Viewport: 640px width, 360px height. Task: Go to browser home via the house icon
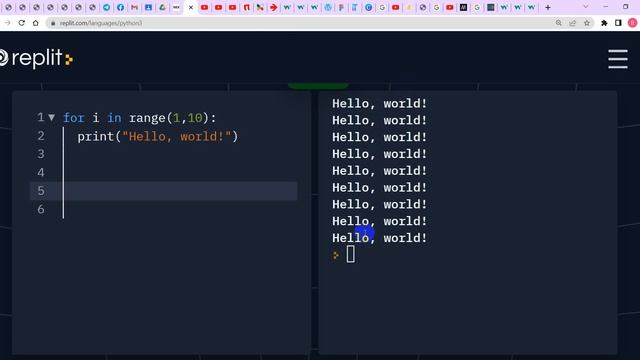(x=36, y=23)
